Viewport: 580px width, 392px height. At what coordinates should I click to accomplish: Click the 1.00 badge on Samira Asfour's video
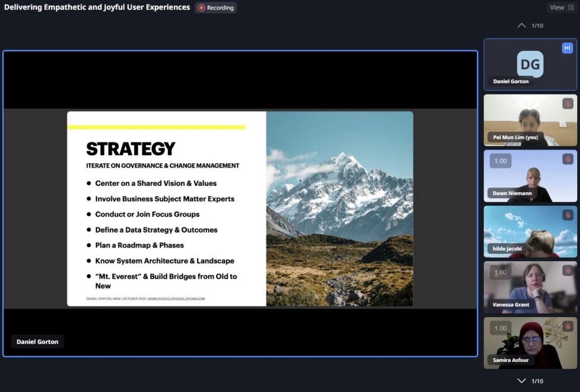(500, 328)
